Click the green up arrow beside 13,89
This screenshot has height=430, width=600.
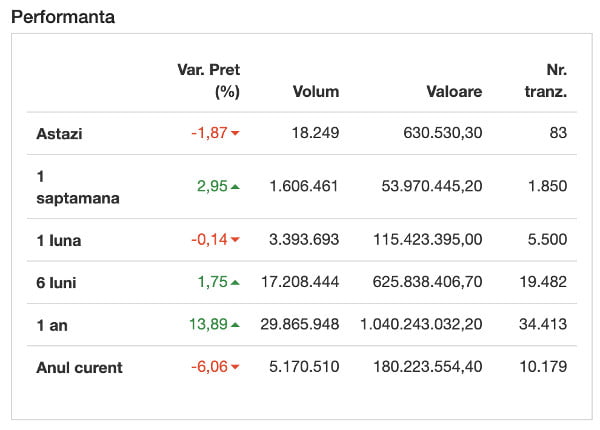[x=235, y=325]
